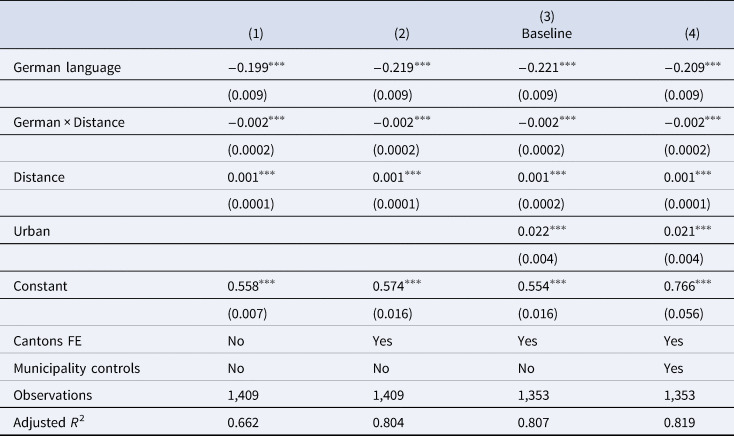Screen dimensions: 734x436
Task: Select the Cantons FE row label
Action: pos(47,341)
